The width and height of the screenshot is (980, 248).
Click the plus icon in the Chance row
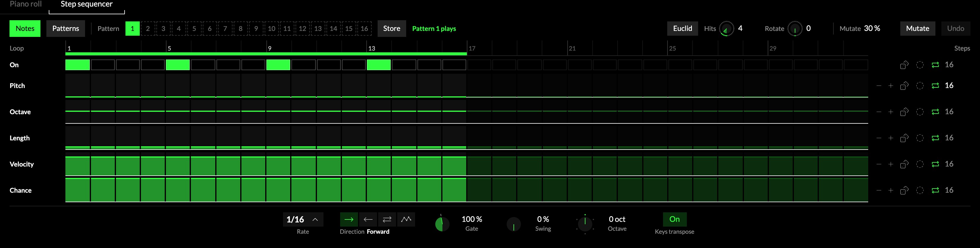[x=891, y=191]
